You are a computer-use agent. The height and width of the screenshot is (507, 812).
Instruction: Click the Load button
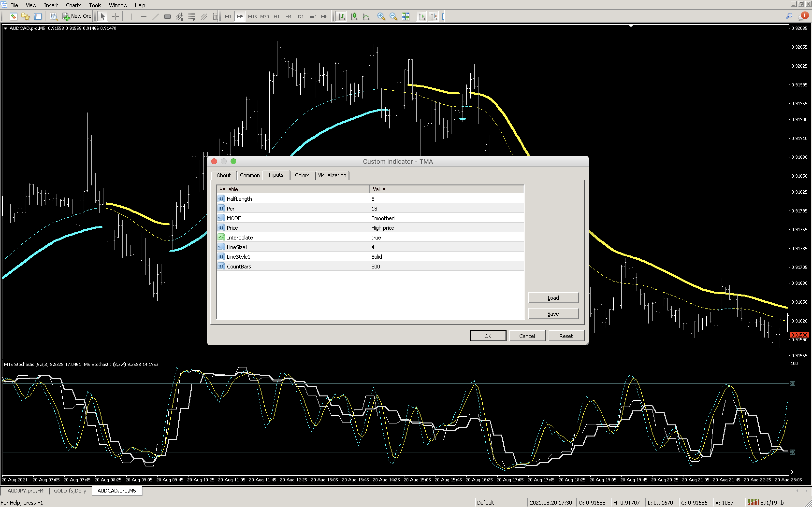tap(553, 298)
